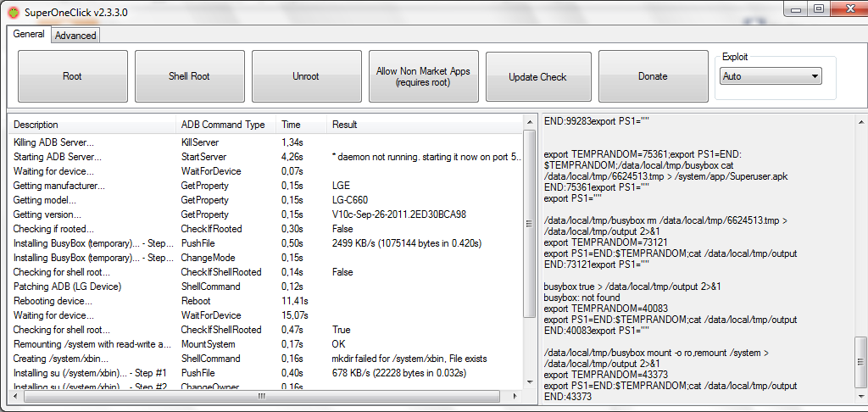Click END:43373 in the log output

(568, 397)
